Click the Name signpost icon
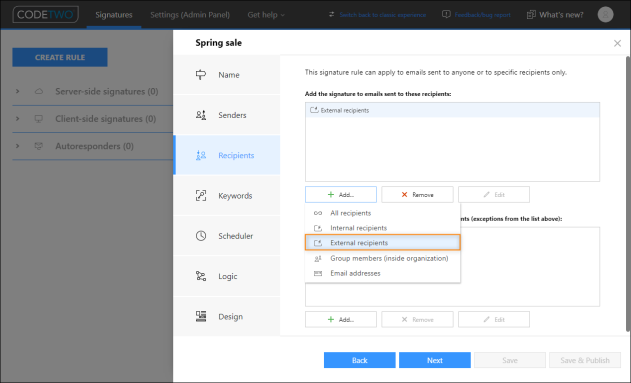The image size is (631, 383). [x=201, y=75]
